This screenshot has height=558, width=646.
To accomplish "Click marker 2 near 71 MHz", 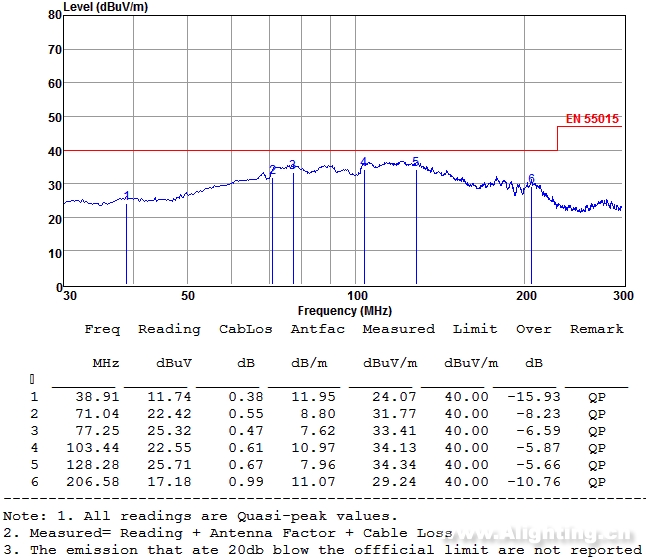I will click(x=272, y=169).
